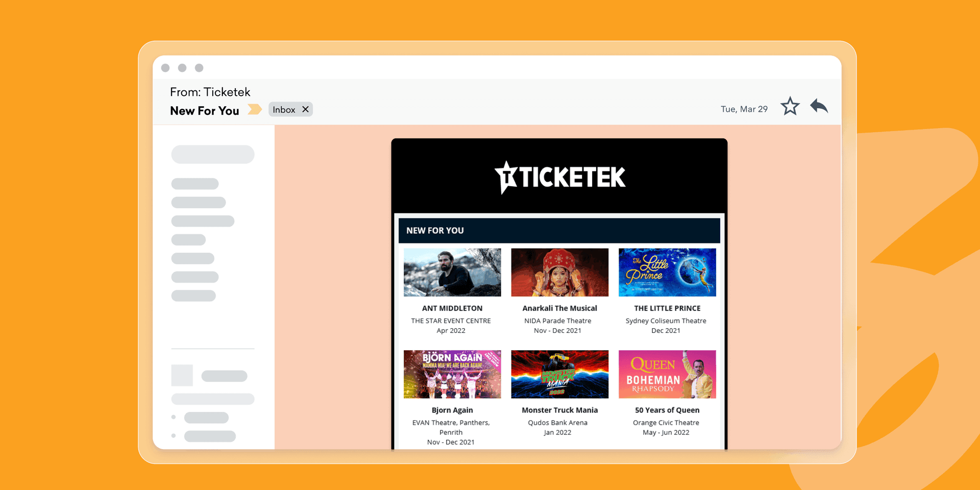
Task: Open the Anarkali The Musical listing
Action: [559, 272]
